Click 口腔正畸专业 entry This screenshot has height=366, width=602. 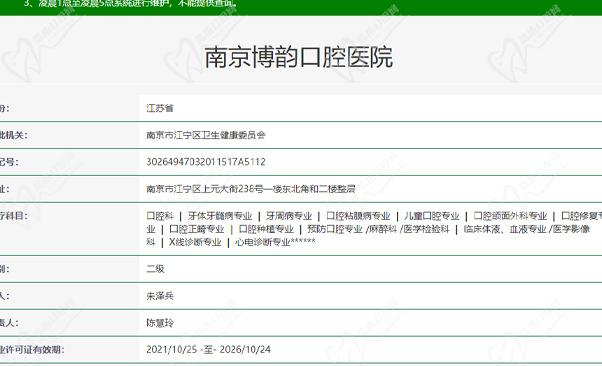(197, 229)
